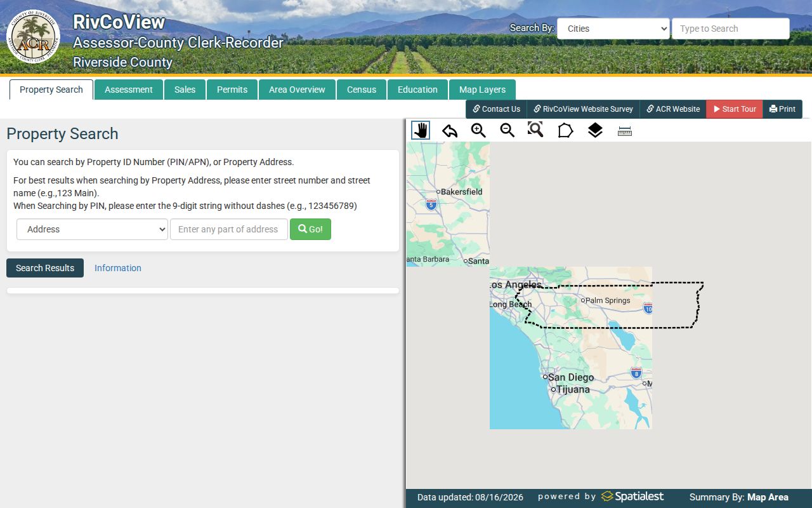Zoom in on the map
Image resolution: width=812 pixels, height=508 pixels.
click(x=478, y=130)
